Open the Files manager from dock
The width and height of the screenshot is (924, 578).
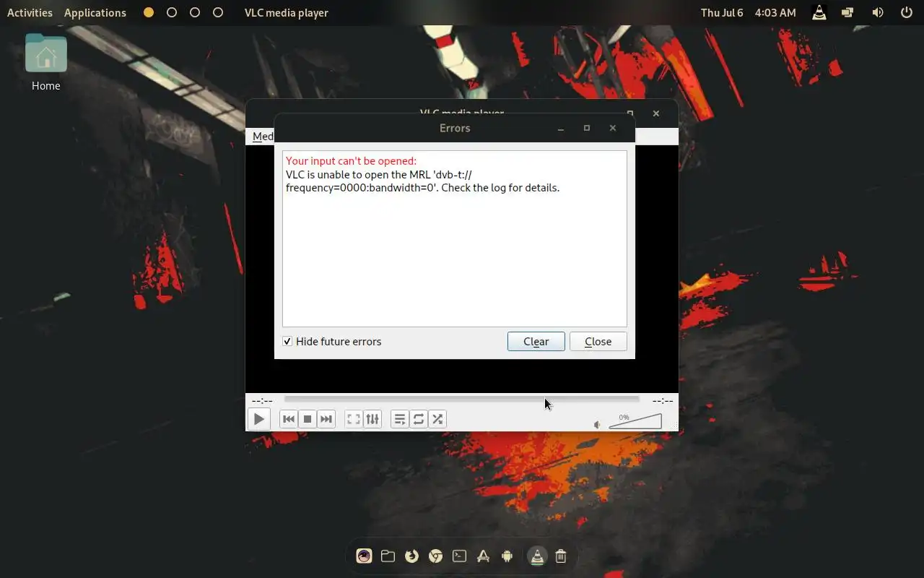click(388, 556)
